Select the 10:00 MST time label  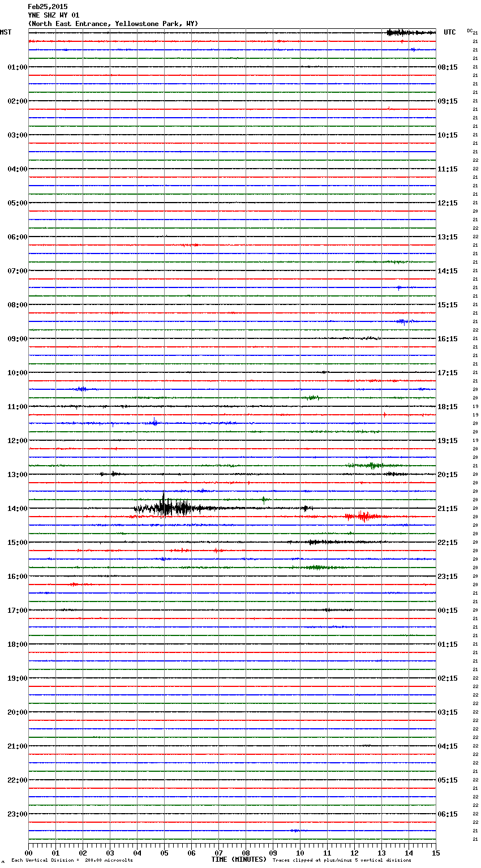click(17, 373)
